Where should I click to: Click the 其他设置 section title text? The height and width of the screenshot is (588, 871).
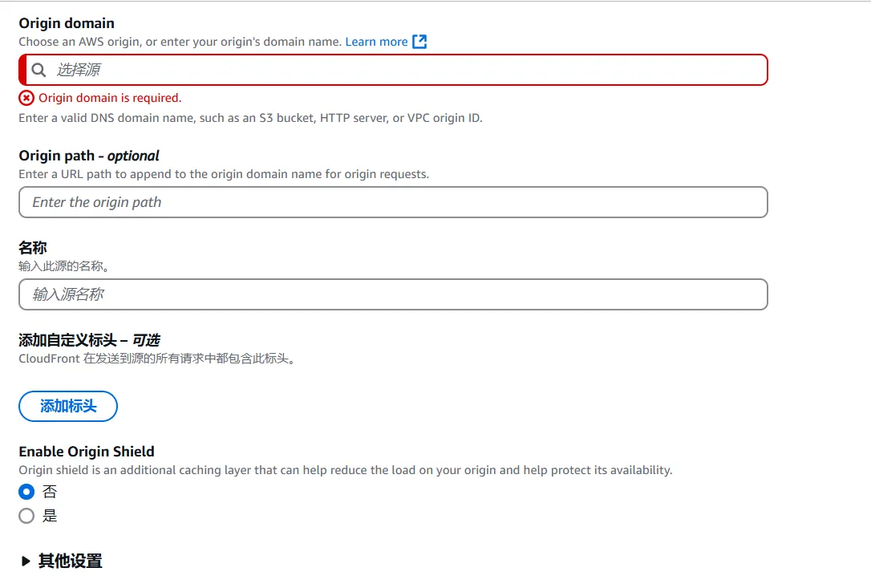pos(71,562)
